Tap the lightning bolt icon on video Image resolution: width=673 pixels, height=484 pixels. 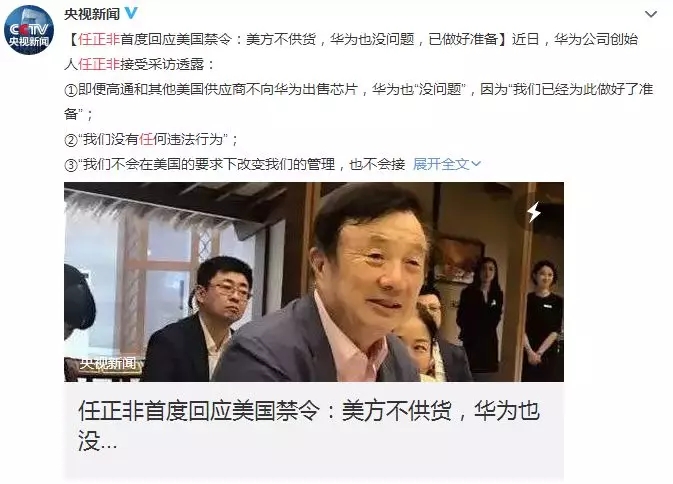coord(534,212)
